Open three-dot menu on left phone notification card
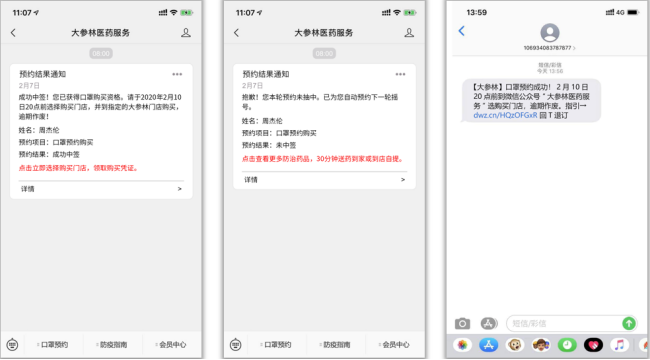Viewport: 650px width, 360px height. [x=177, y=74]
